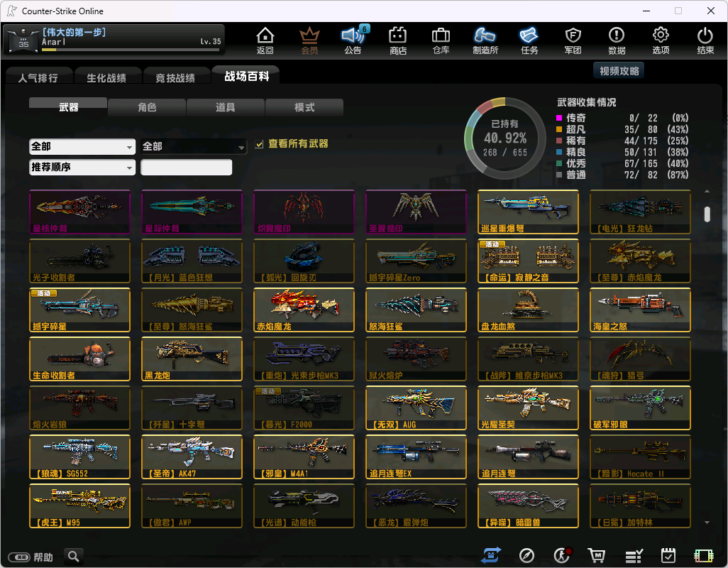
Task: Open the 推荐顺序 sort order dropdown
Action: [x=82, y=167]
